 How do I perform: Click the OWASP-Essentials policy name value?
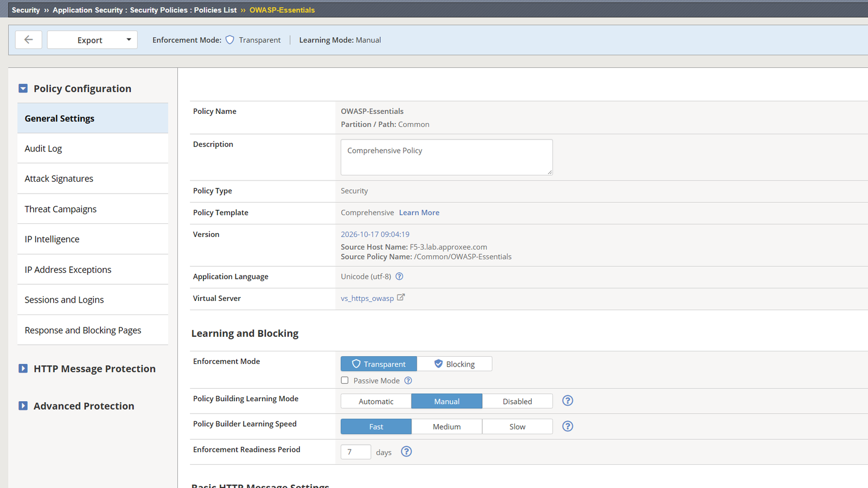coord(372,111)
